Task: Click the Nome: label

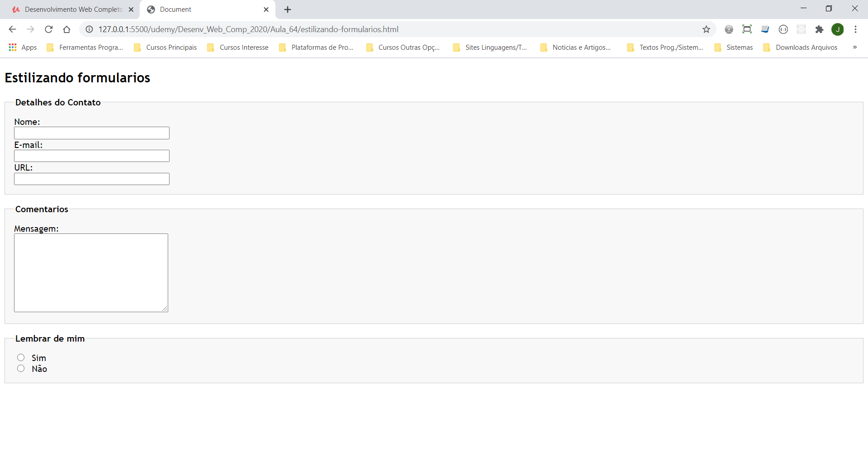Action: (27, 122)
